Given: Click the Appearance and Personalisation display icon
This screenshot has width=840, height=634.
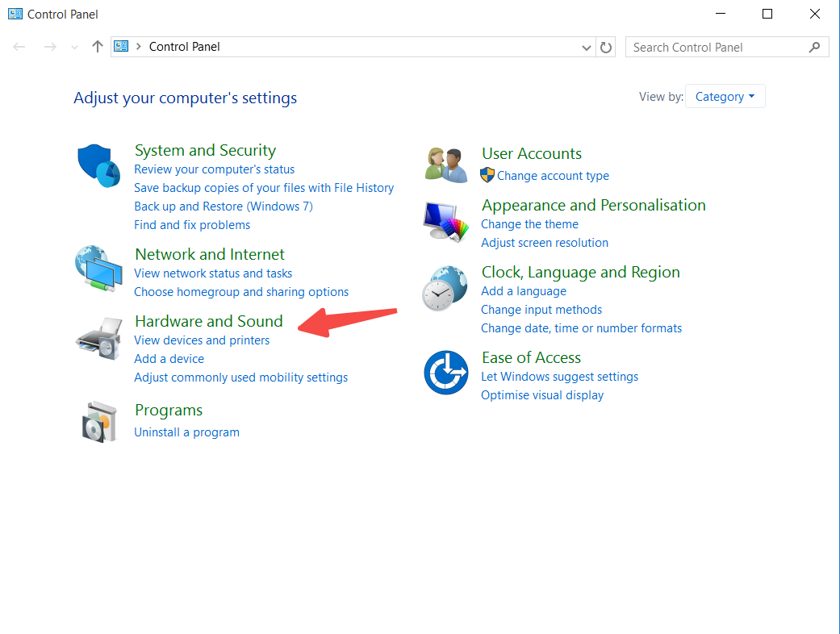Looking at the screenshot, I should point(445,221).
